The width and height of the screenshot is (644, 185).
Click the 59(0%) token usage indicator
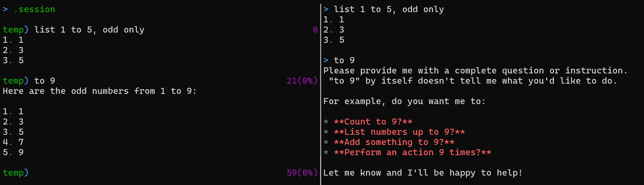tap(302, 173)
